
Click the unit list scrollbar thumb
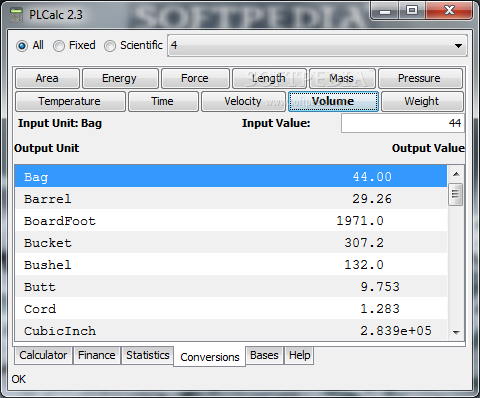pos(456,194)
